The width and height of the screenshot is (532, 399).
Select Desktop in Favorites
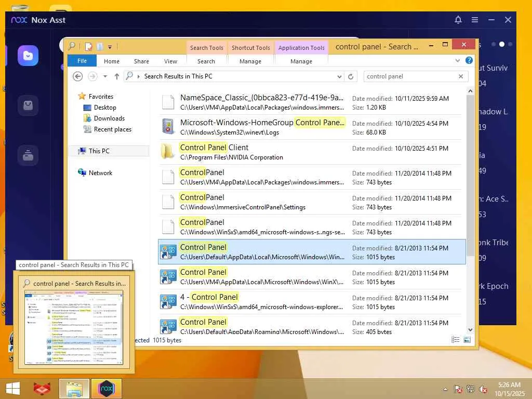[x=105, y=108]
